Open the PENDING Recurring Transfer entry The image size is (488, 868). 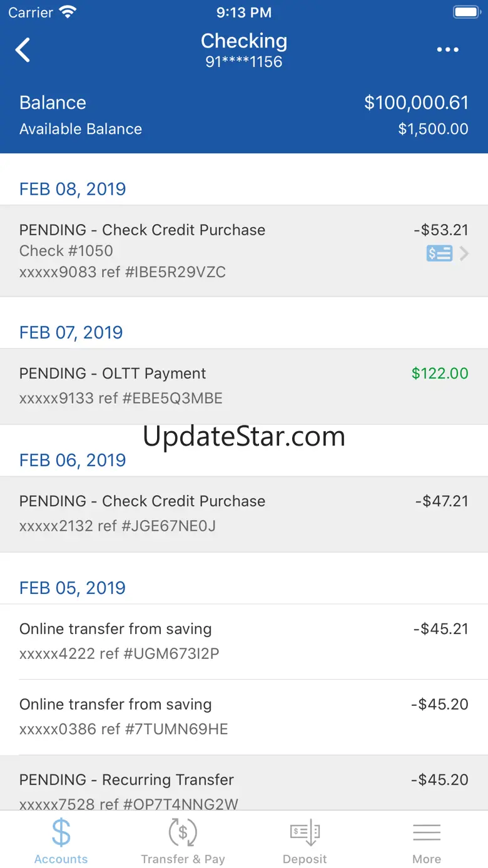[x=244, y=783]
